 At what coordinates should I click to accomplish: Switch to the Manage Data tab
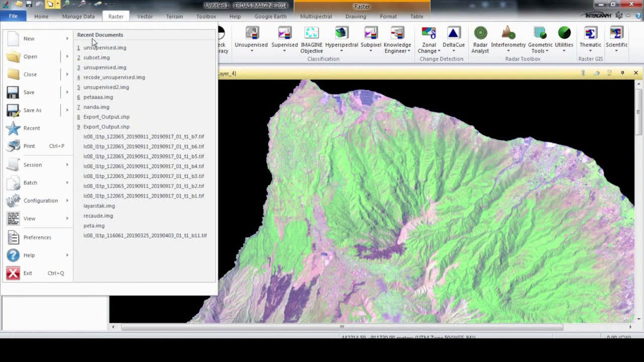click(78, 17)
